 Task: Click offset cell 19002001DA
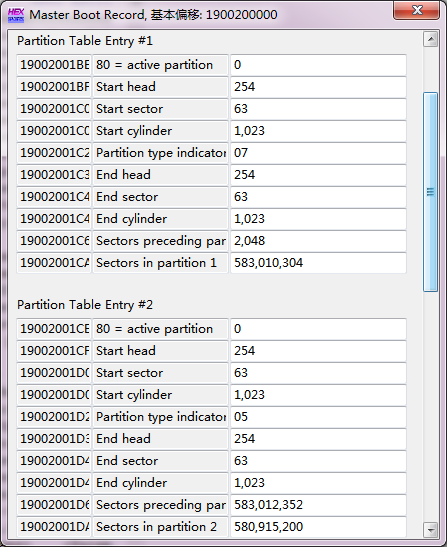point(54,527)
